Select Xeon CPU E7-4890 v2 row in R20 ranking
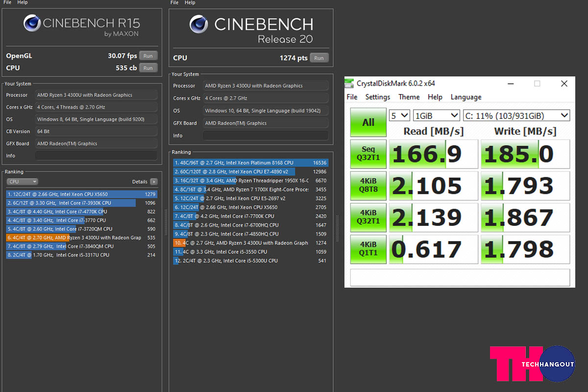 tap(251, 171)
